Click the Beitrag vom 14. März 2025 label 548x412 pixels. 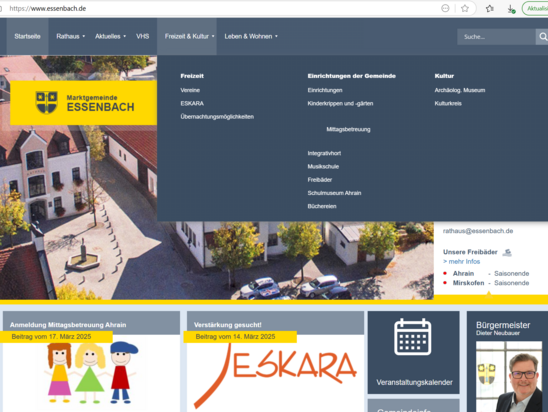pos(235,337)
